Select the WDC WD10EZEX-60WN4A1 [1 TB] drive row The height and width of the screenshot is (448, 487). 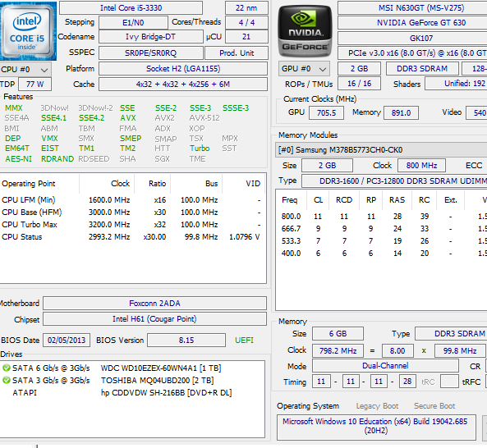[132, 368]
